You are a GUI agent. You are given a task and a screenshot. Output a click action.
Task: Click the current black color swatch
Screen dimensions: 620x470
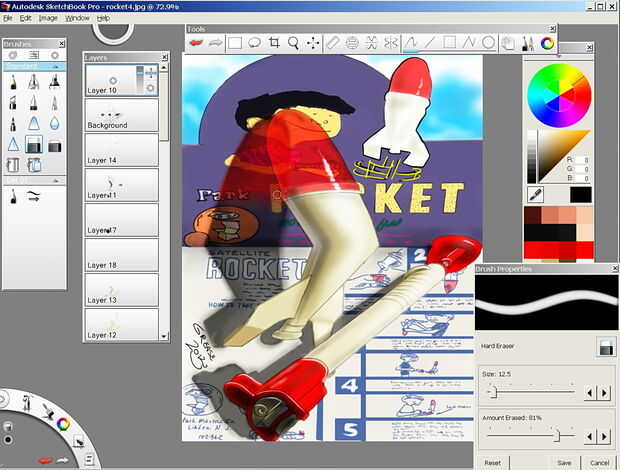581,194
